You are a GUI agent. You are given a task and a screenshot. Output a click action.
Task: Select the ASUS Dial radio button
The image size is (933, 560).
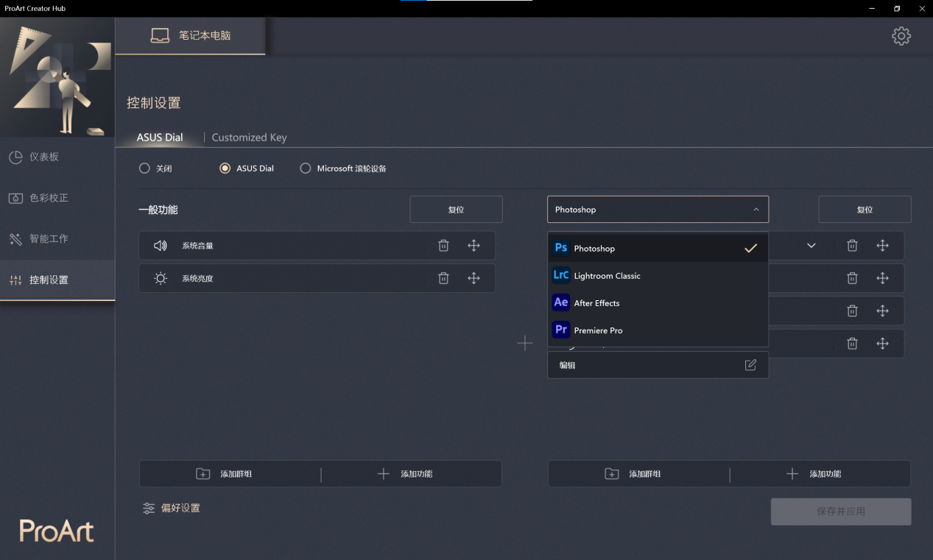(225, 169)
